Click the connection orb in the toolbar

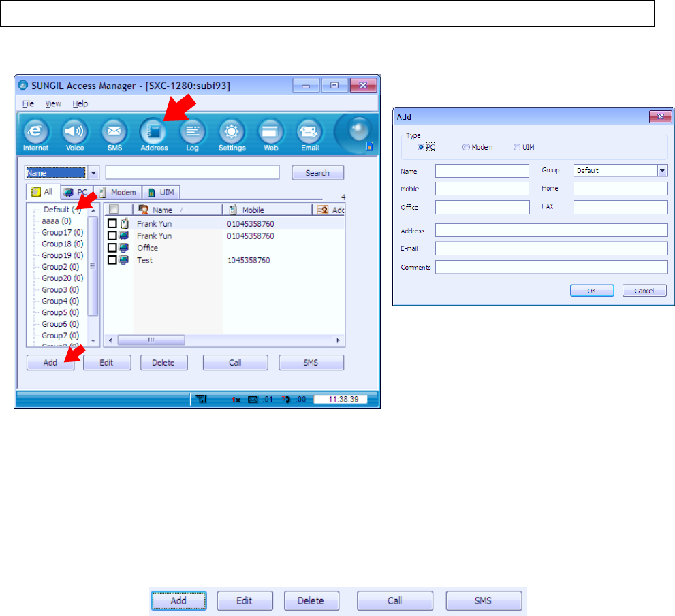coord(358,129)
